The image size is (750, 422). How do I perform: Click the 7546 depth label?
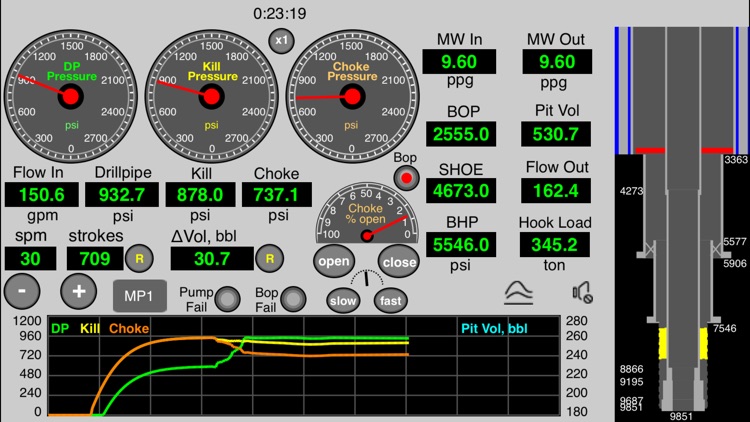point(725,328)
